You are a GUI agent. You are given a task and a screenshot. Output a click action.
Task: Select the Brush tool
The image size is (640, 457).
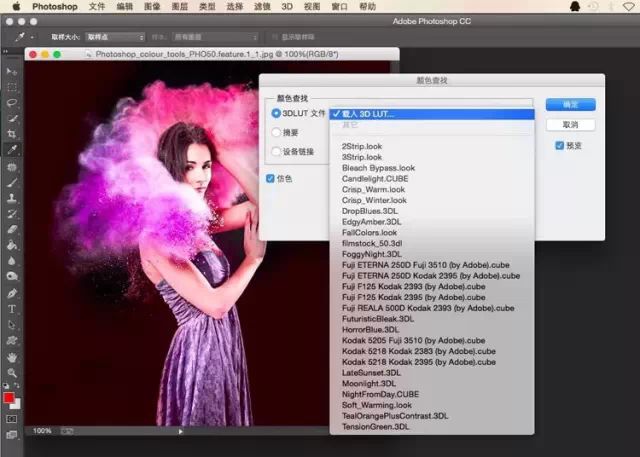12,182
